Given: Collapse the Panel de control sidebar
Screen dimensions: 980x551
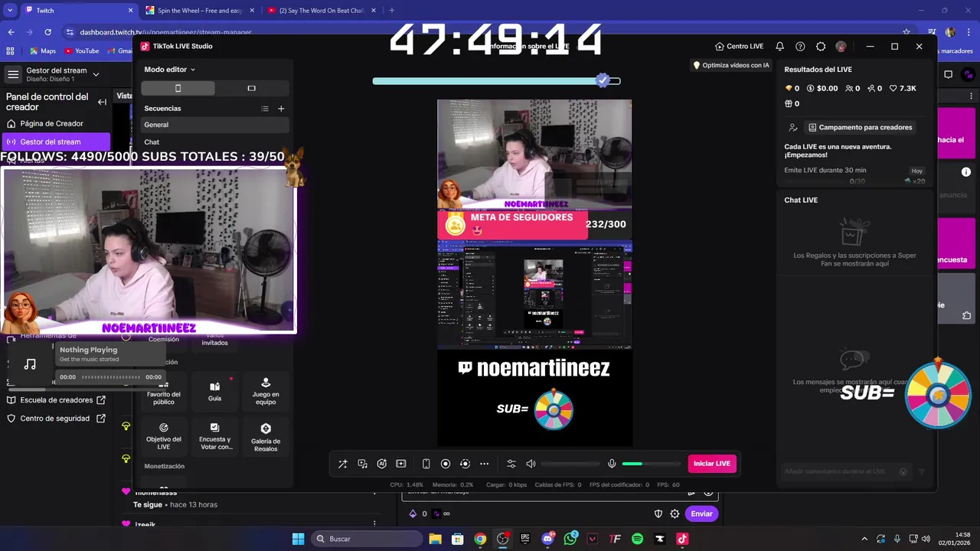Looking at the screenshot, I should pyautogui.click(x=102, y=102).
